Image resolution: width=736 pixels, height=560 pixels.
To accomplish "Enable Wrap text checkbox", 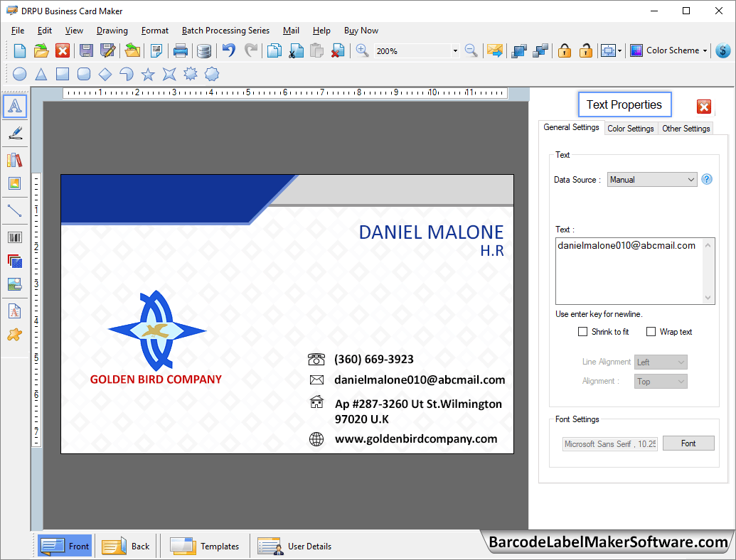I will 651,332.
